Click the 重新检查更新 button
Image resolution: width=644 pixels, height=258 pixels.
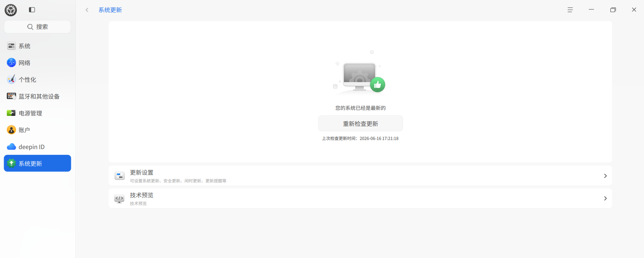click(x=360, y=123)
